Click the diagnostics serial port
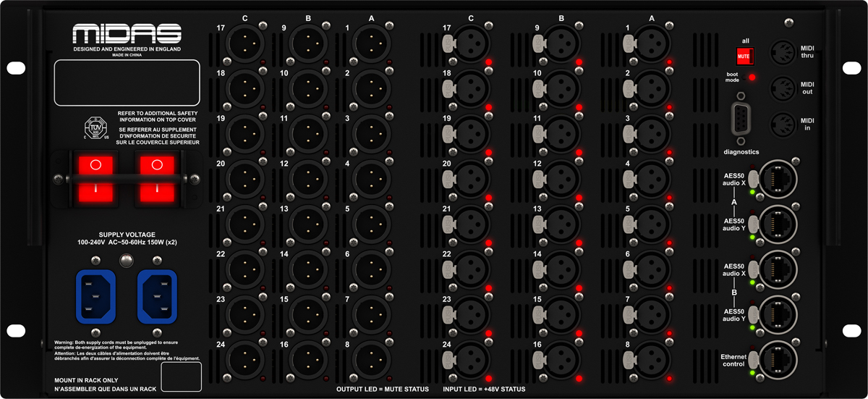 (739, 119)
